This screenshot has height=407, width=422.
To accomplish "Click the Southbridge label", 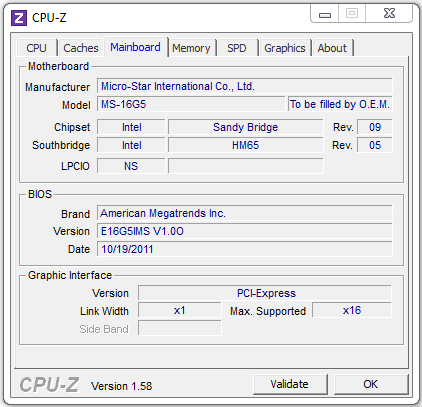I will [x=61, y=145].
